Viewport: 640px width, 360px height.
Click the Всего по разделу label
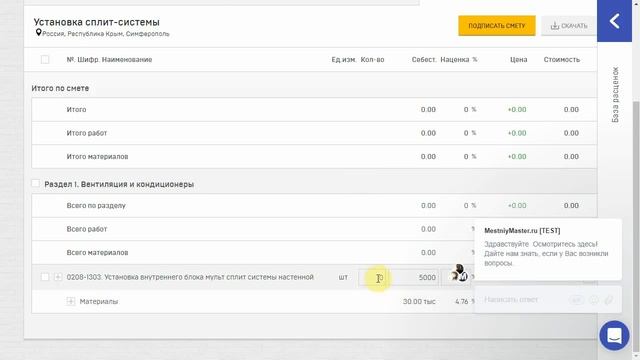96,206
